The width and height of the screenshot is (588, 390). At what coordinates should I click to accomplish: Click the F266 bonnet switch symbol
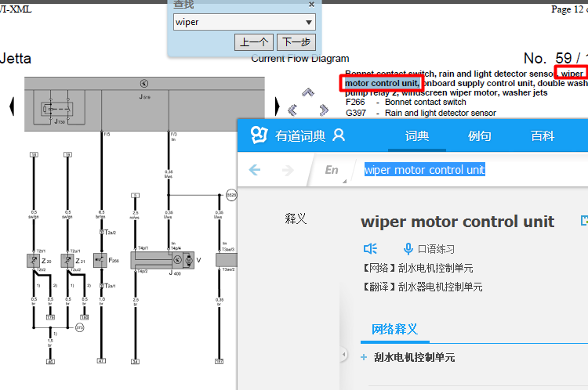(x=100, y=260)
